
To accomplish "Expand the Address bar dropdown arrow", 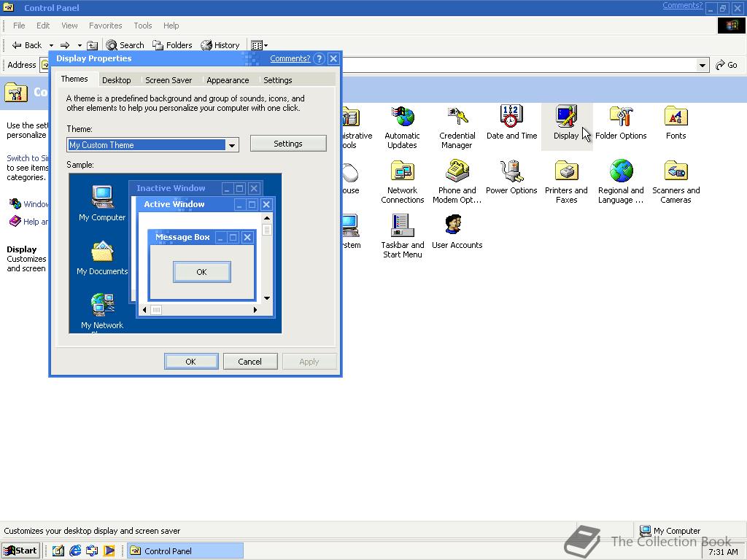I will (x=702, y=65).
